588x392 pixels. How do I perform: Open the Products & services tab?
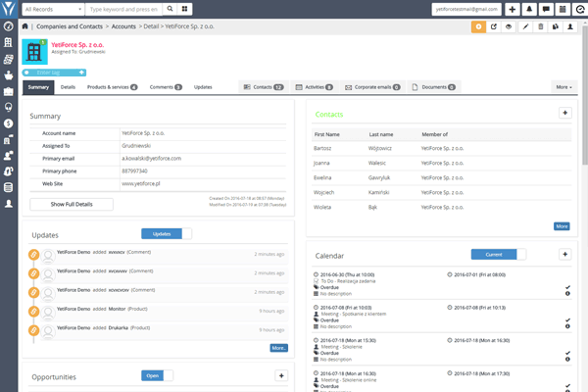[x=112, y=87]
